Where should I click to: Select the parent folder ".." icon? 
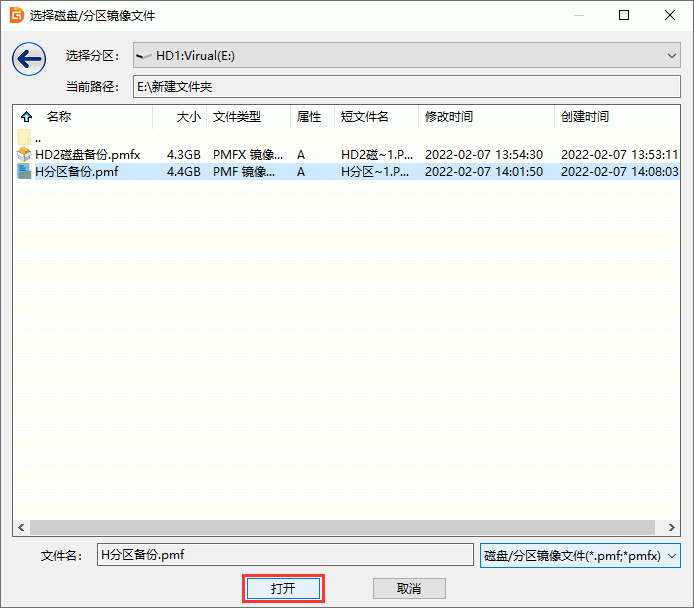24,137
